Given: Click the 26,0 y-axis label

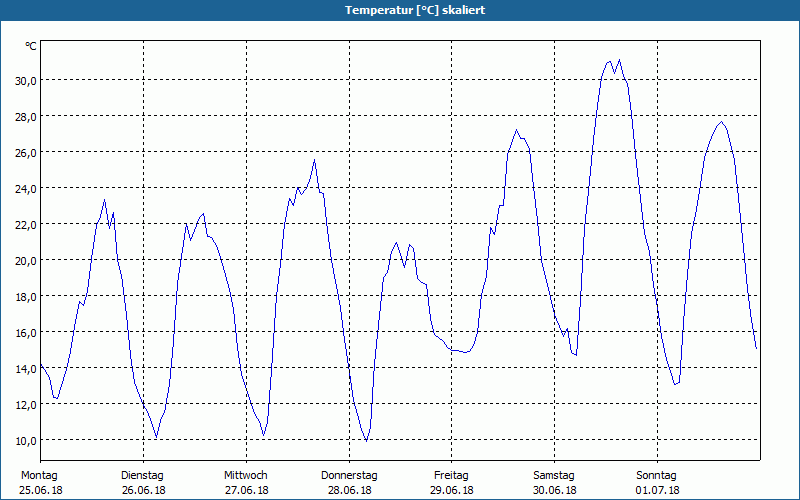Looking at the screenshot, I should pos(25,153).
